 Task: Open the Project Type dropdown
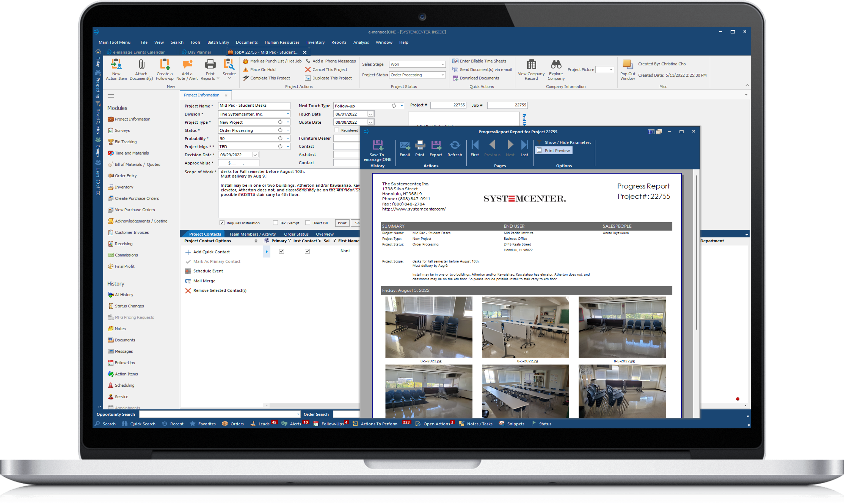288,122
